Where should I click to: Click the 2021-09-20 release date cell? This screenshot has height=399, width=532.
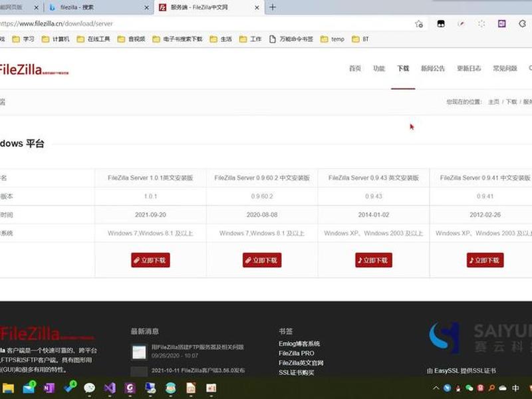pyautogui.click(x=150, y=215)
